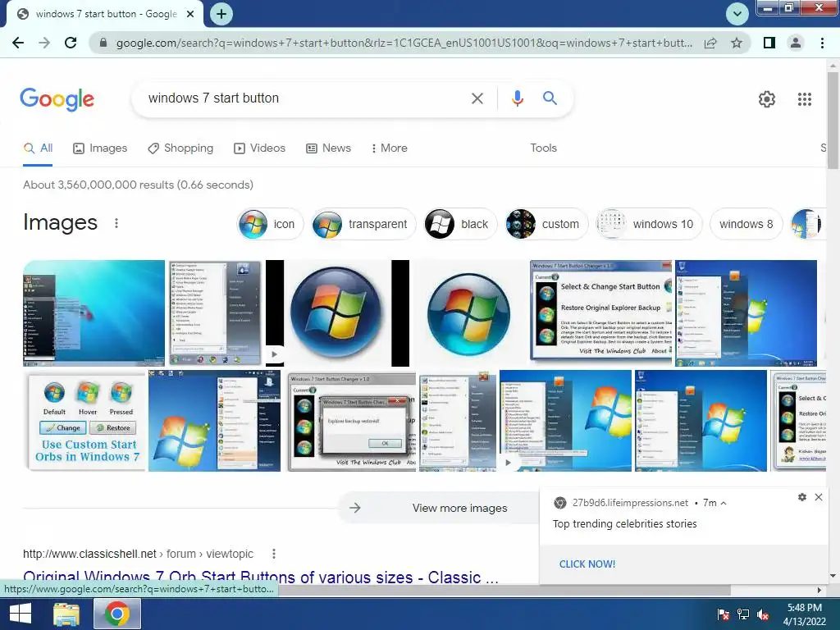Open the 'Explorer backup restored' dialog thumbnail
This screenshot has width=840, height=630.
coord(352,421)
